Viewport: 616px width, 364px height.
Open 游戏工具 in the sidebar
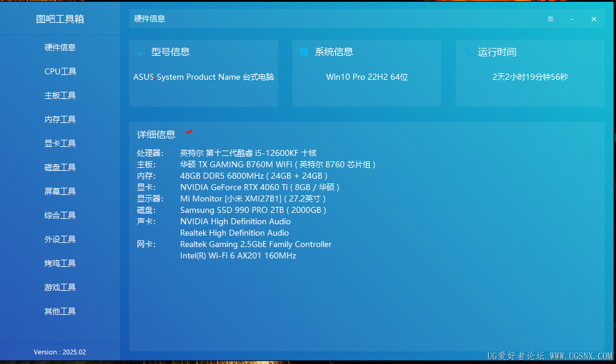(60, 287)
